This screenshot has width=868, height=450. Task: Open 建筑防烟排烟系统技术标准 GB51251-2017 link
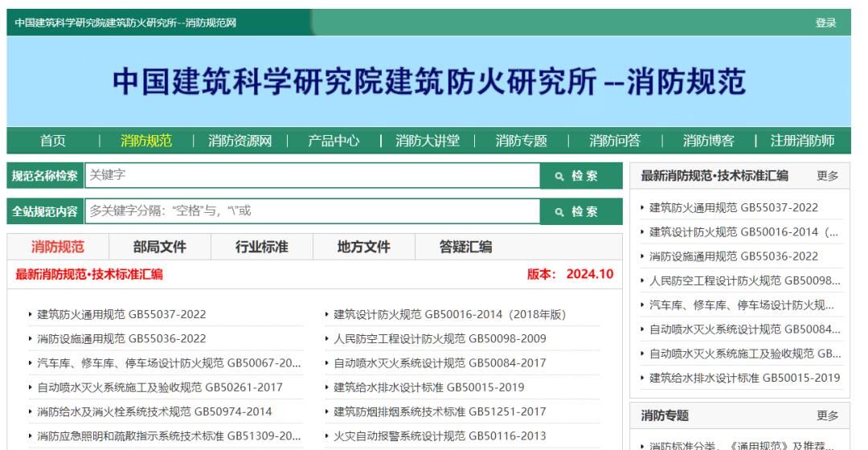(440, 411)
